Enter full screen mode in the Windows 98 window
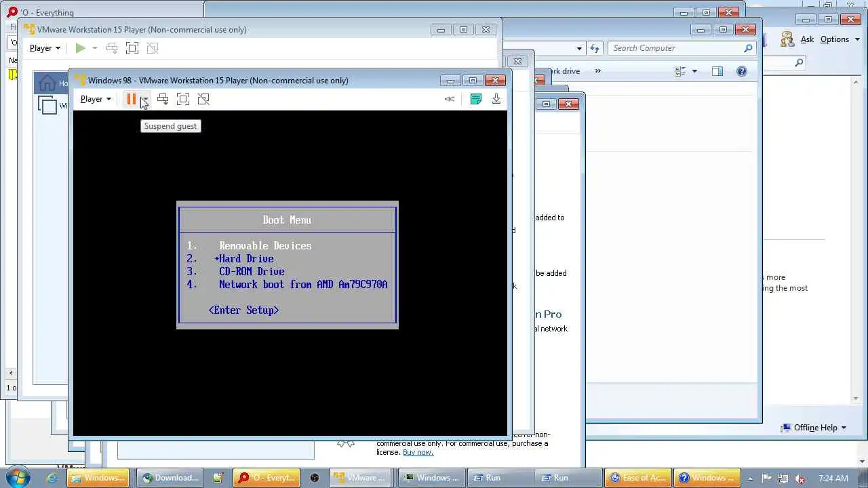 (x=183, y=99)
